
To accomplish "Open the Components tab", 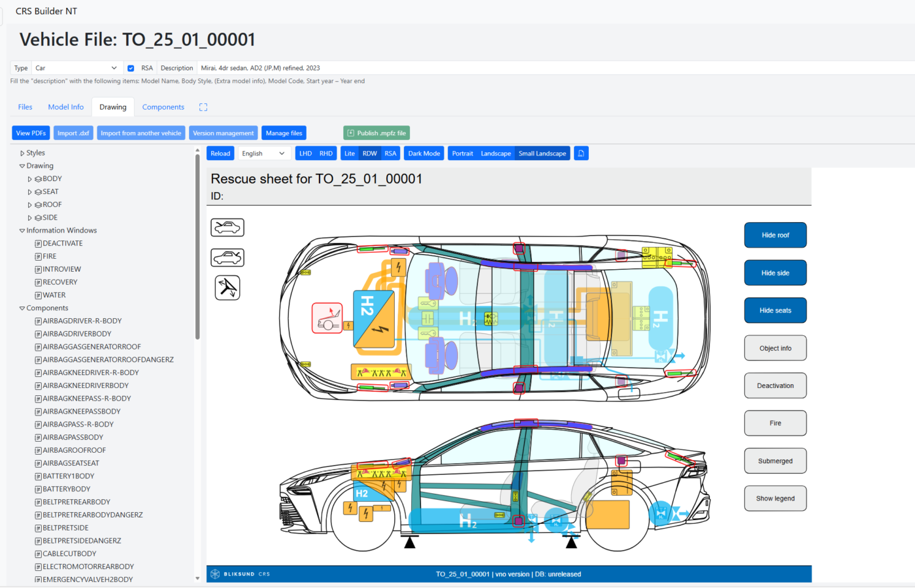I will click(163, 107).
